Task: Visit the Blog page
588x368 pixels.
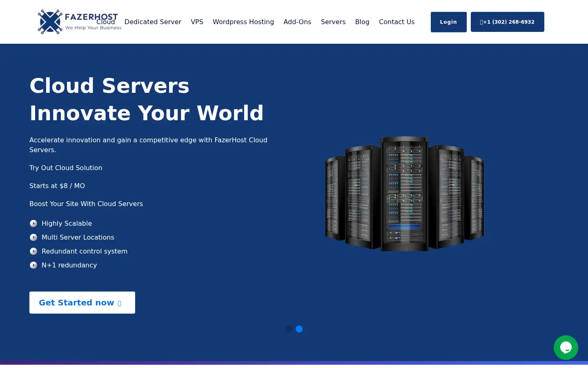Action: click(362, 22)
